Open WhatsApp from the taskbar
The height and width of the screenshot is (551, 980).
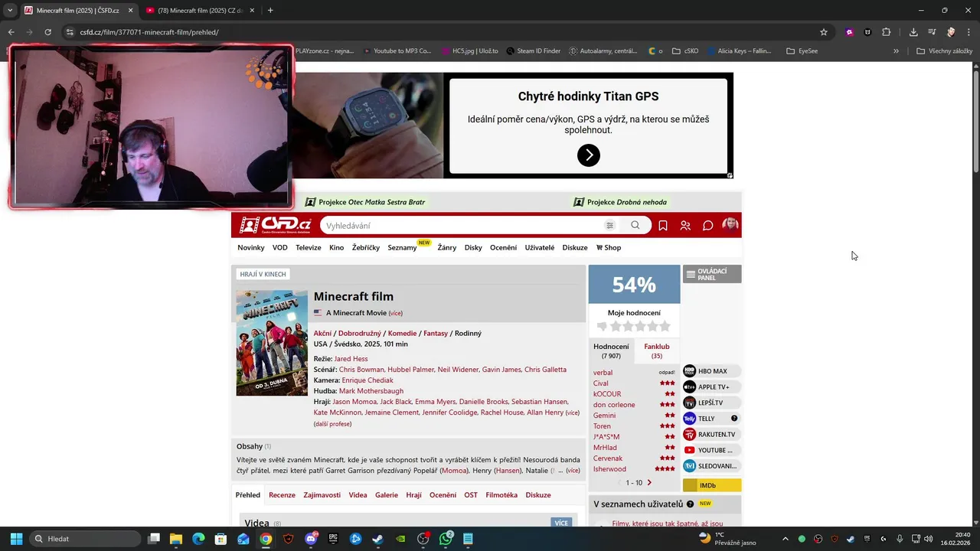(x=446, y=539)
